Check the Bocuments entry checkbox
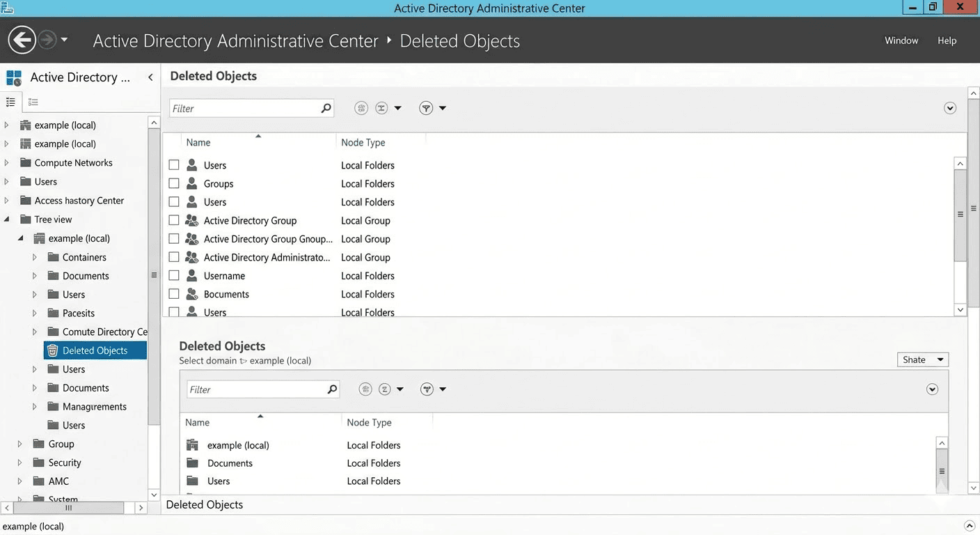Viewport: 980px width, 535px height. tap(173, 294)
